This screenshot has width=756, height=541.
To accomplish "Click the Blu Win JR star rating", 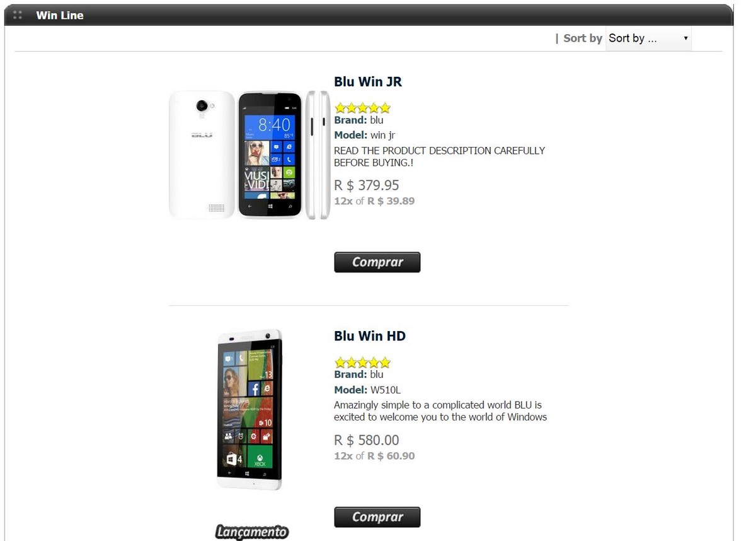I will [362, 108].
